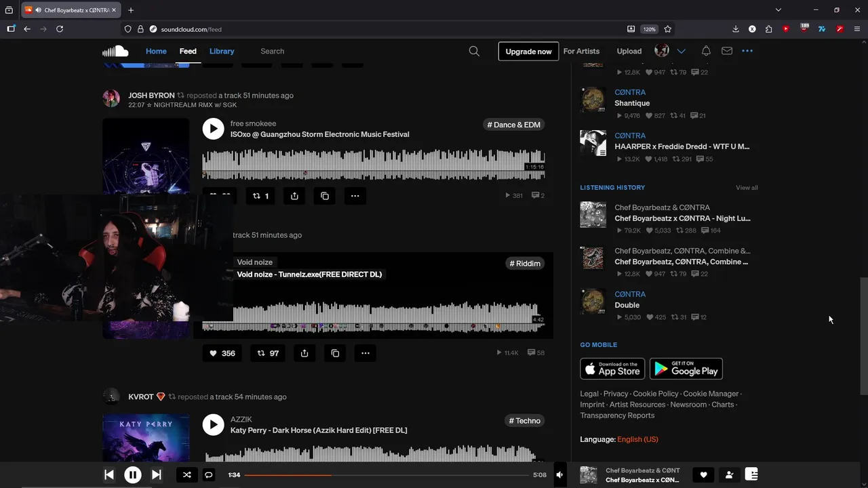The image size is (868, 488).
Task: Click the Upgrade now button
Action: [x=528, y=51]
